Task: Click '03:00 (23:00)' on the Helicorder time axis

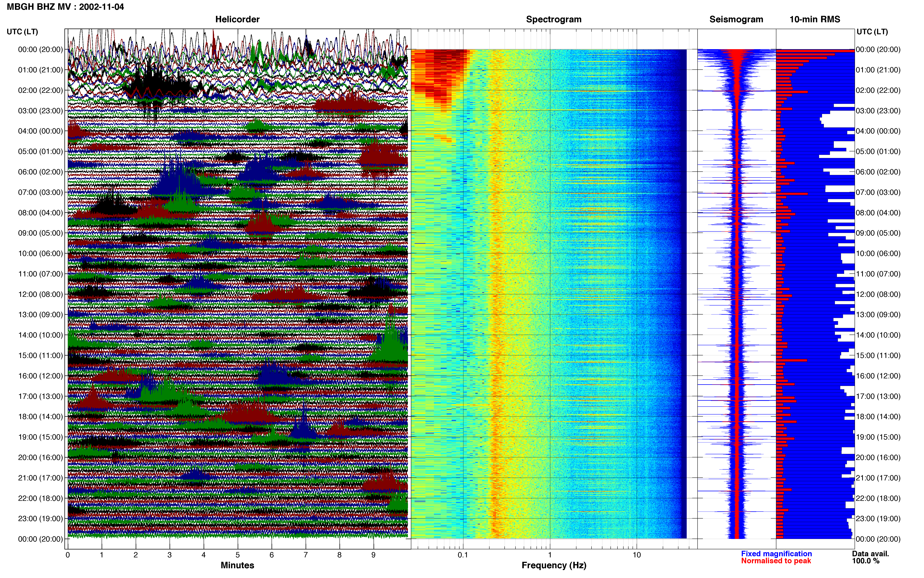Action: (41, 111)
